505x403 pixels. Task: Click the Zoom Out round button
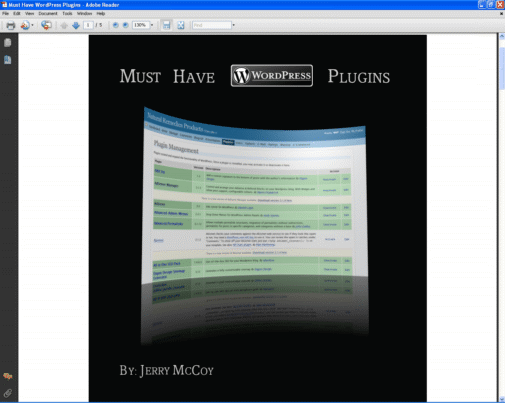pos(116,25)
